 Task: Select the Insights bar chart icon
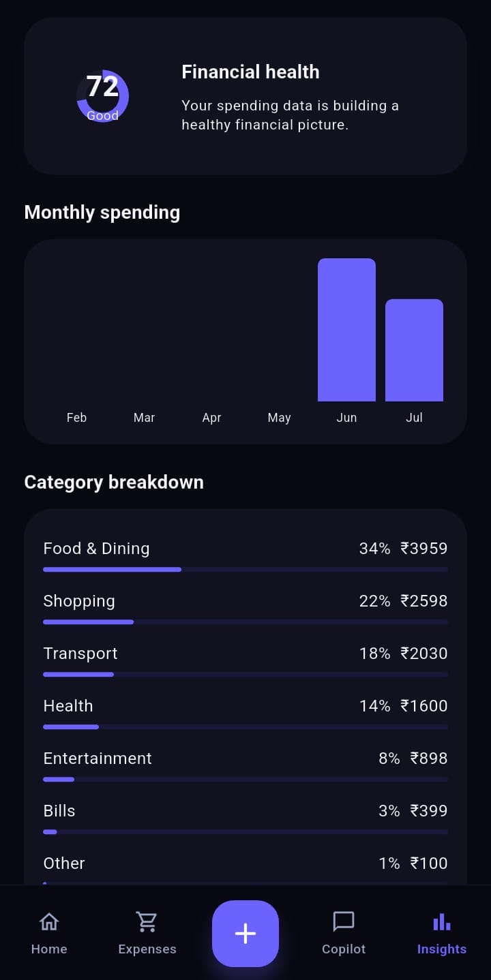tap(442, 921)
